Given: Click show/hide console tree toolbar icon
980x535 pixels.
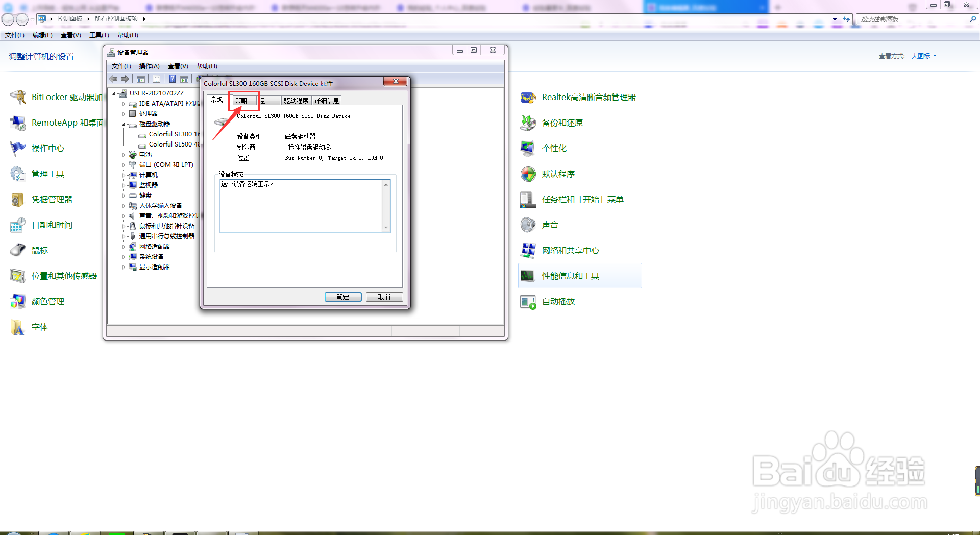Looking at the screenshot, I should coord(141,79).
